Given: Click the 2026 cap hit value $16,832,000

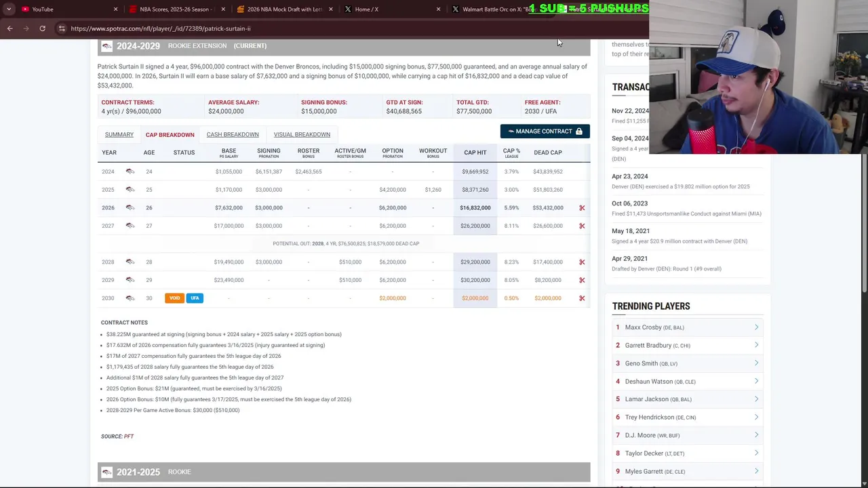Looking at the screenshot, I should coord(475,208).
